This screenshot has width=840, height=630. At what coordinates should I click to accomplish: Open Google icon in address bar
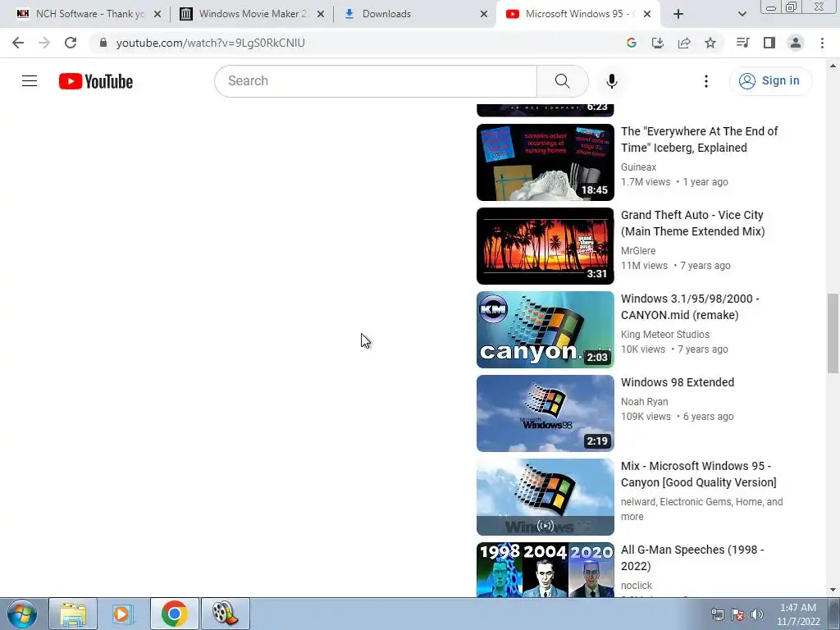click(x=631, y=43)
